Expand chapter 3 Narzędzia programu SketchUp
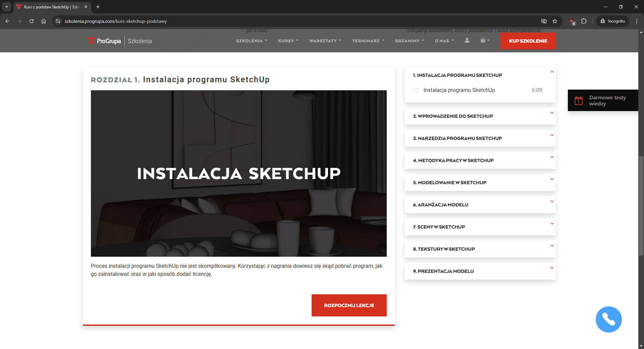644x349 pixels. coord(480,138)
